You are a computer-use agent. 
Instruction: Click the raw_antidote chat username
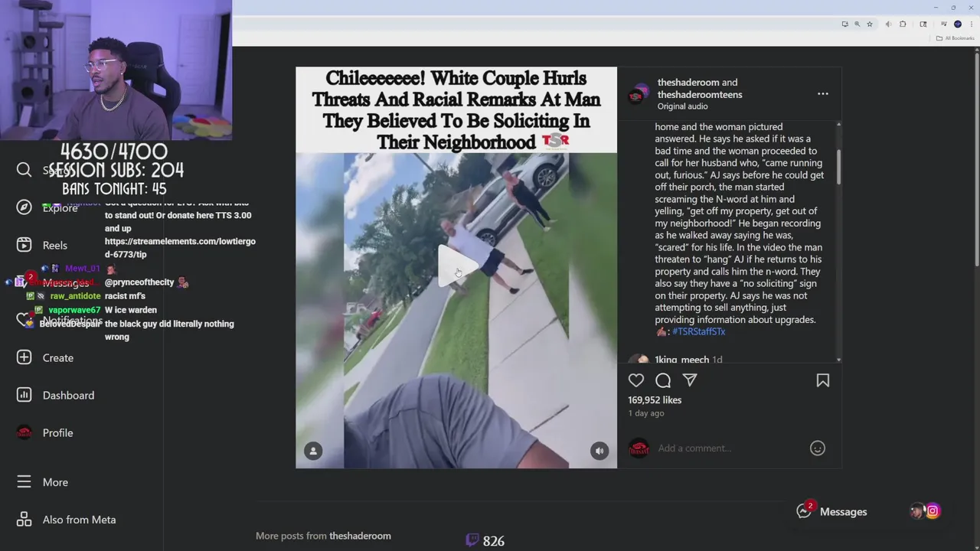click(75, 296)
